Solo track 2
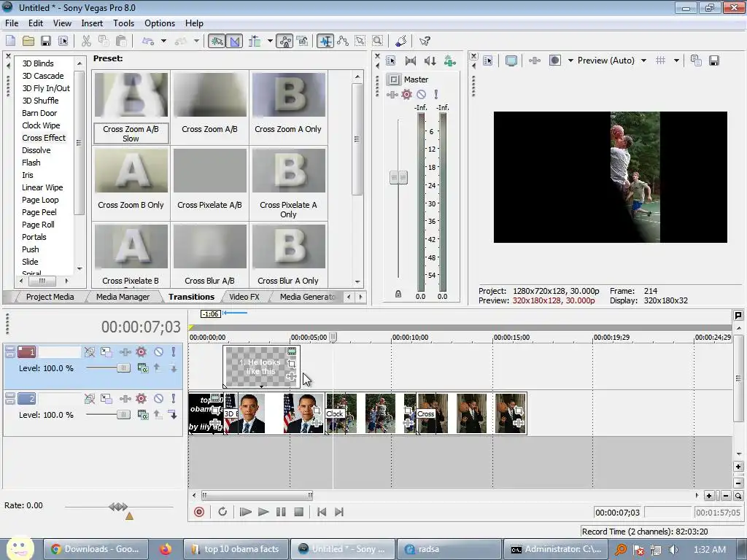The width and height of the screenshot is (747, 560). [174, 399]
